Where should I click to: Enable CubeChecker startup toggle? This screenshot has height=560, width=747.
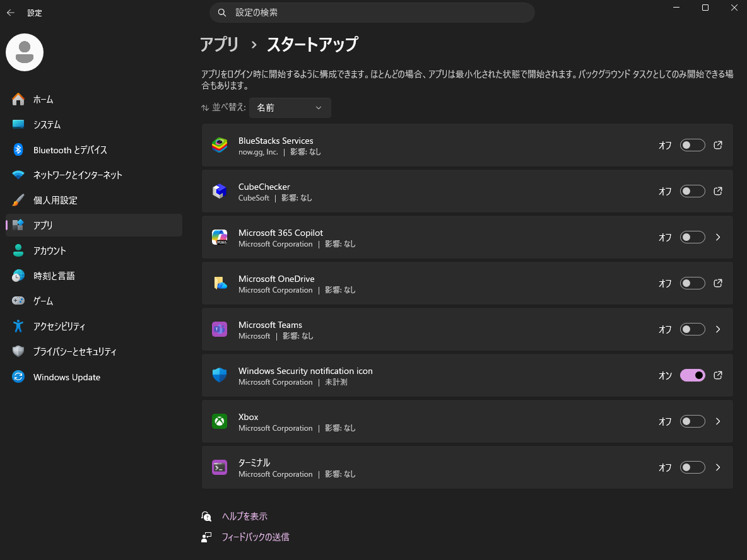pos(692,191)
